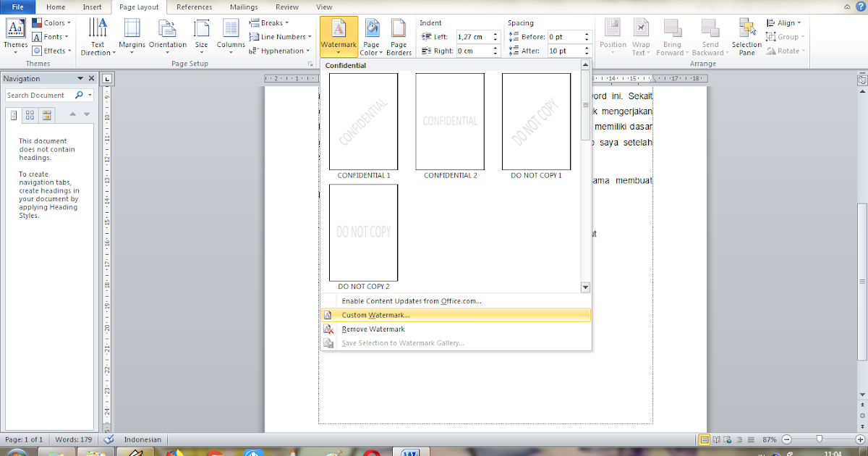Toggle Draft view in status bar
The height and width of the screenshot is (456, 868).
pos(751,439)
